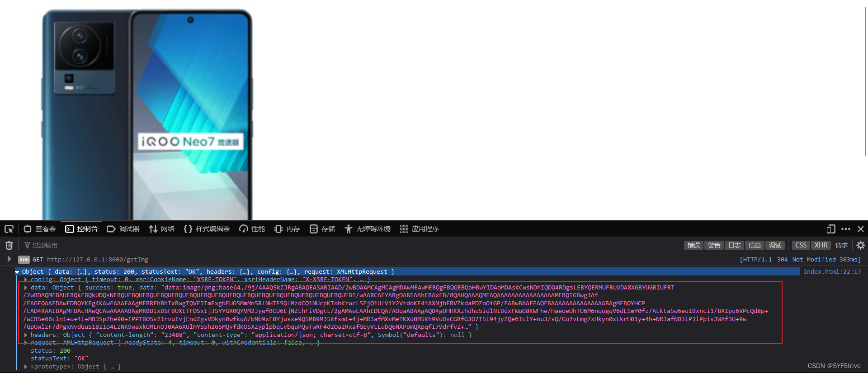Open the 存储 storage tab
The width and height of the screenshot is (868, 373).
[322, 229]
